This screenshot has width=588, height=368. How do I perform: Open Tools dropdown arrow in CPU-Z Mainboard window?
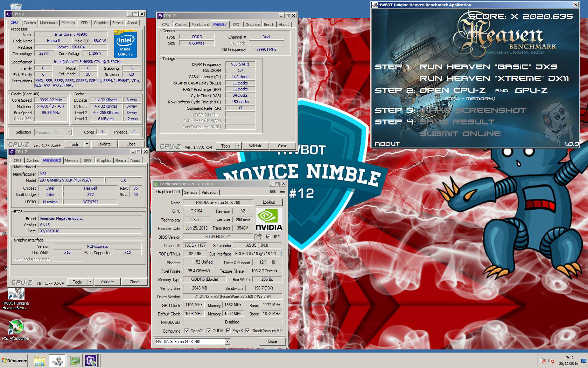[90, 281]
